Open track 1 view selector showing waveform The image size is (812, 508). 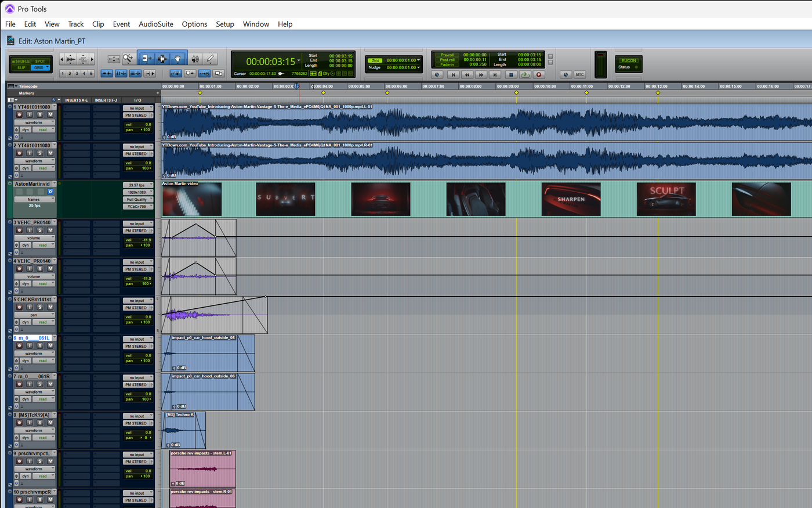pyautogui.click(x=34, y=123)
